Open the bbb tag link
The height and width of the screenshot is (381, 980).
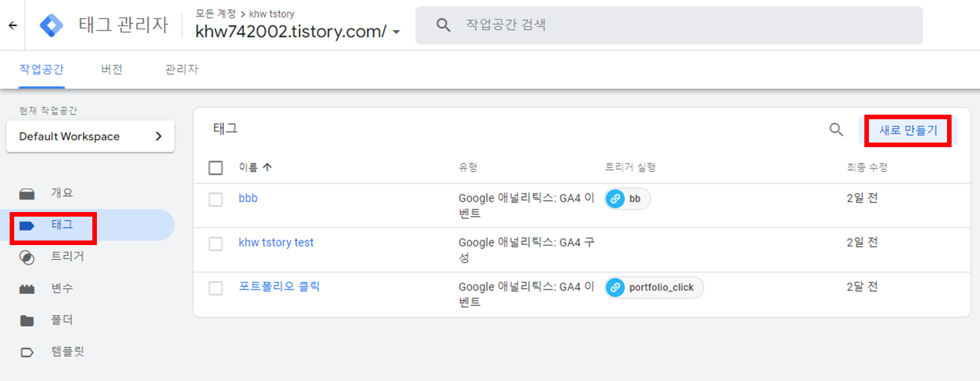(248, 198)
